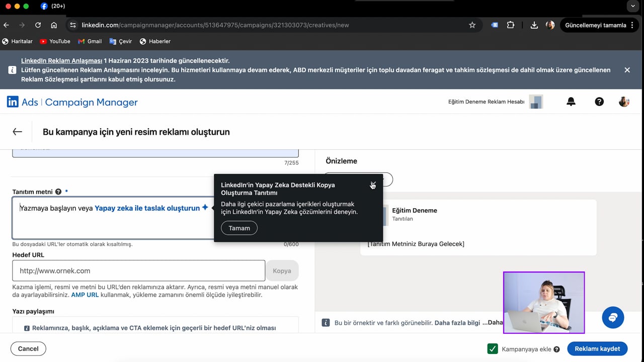644x362 pixels.
Task: Click the Cancel button
Action: [x=28, y=348]
